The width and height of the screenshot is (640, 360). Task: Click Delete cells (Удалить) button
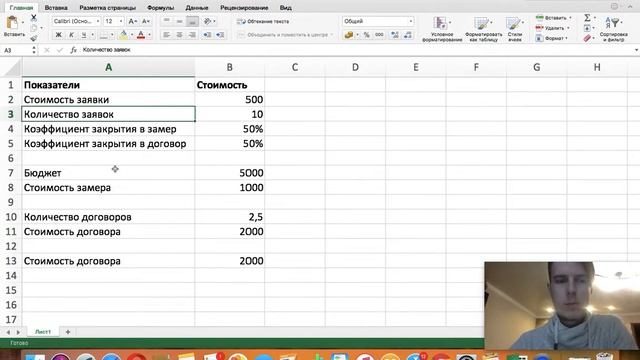[x=551, y=28]
